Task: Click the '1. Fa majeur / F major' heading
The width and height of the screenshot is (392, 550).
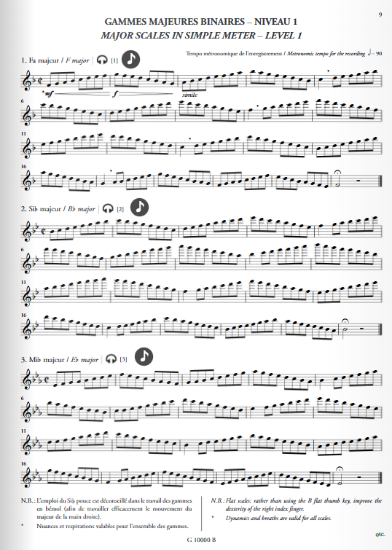Action: (55, 60)
